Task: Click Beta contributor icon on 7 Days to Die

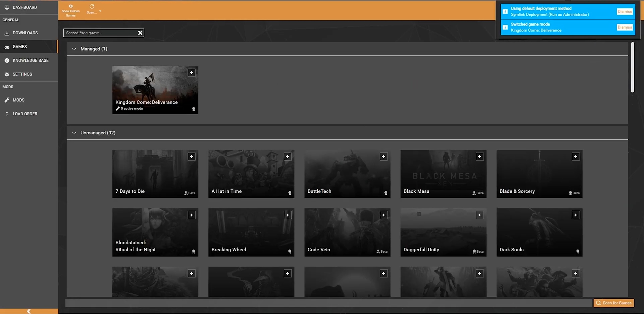Action: 186,193
